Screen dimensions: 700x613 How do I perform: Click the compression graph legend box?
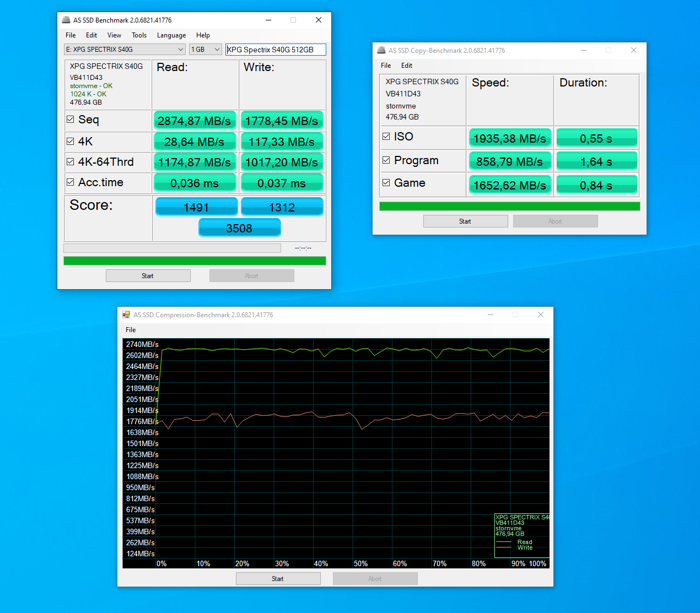(x=522, y=535)
